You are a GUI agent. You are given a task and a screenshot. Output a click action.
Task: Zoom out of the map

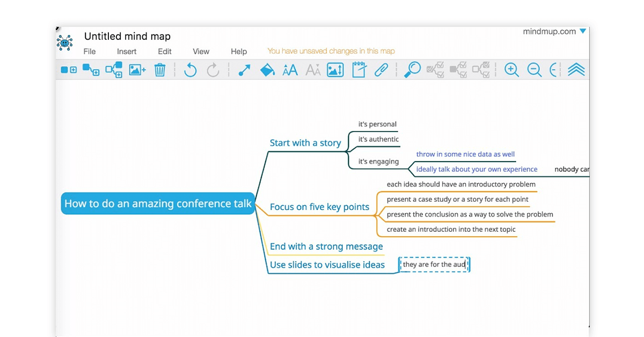click(535, 70)
